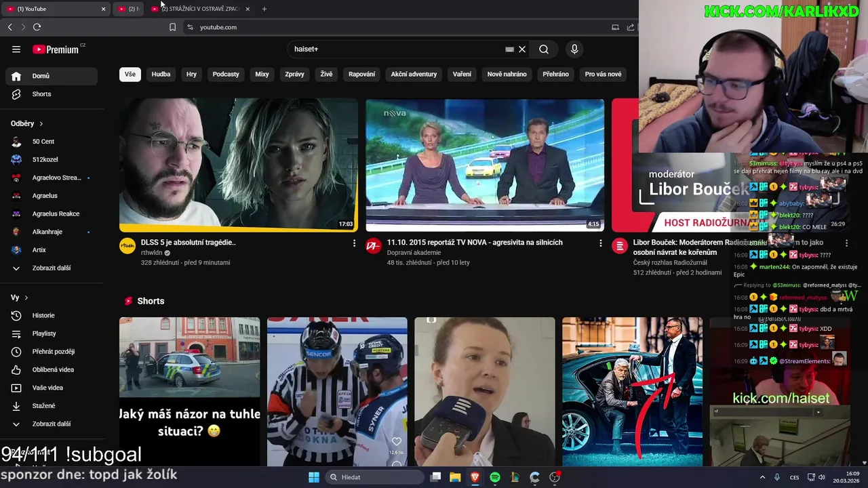Open 512kozel subscription channel
The height and width of the screenshot is (488, 868).
(x=52, y=159)
